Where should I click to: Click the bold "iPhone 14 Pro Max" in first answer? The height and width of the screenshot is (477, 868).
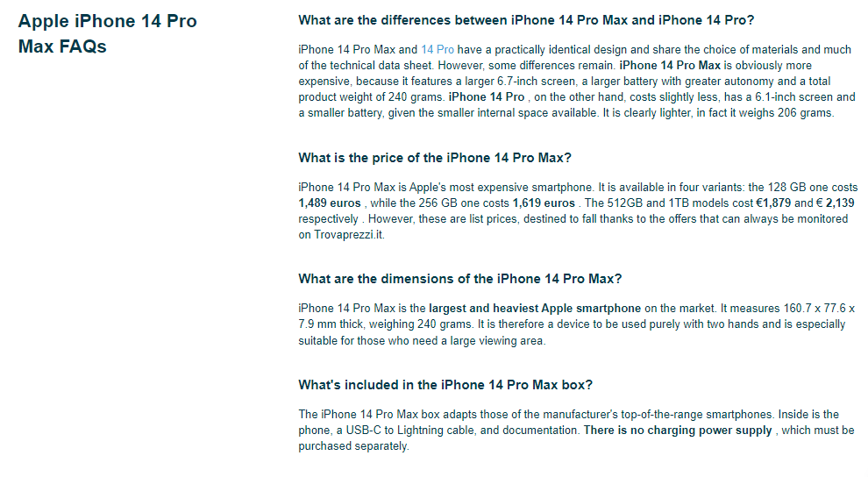[670, 66]
